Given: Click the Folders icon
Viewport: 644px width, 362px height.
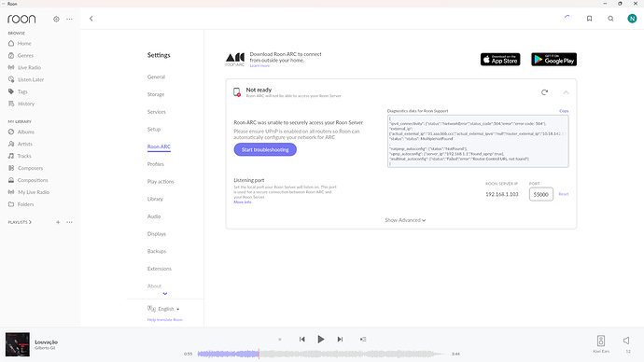Looking at the screenshot, I should tap(11, 204).
